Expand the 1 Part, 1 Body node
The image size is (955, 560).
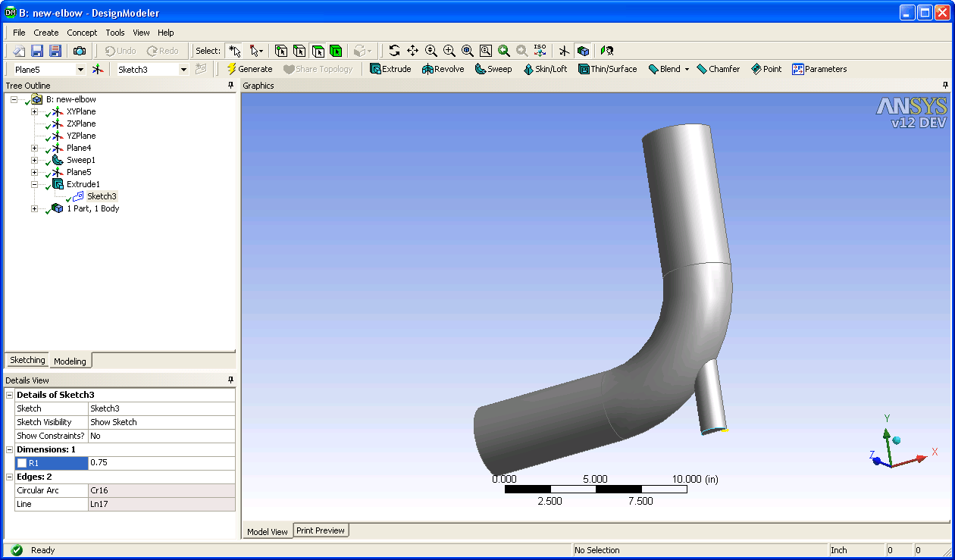34,208
